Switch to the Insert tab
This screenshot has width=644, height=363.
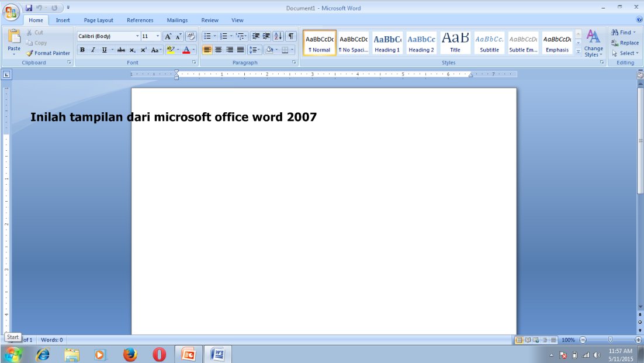(x=63, y=20)
